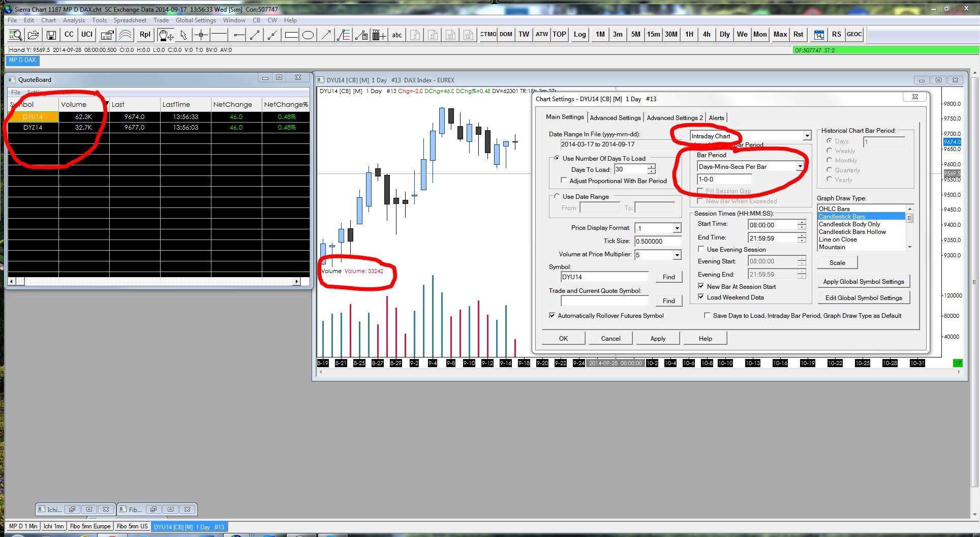Click the save floppy disk icon
This screenshot has width=980, height=537.
pos(51,35)
